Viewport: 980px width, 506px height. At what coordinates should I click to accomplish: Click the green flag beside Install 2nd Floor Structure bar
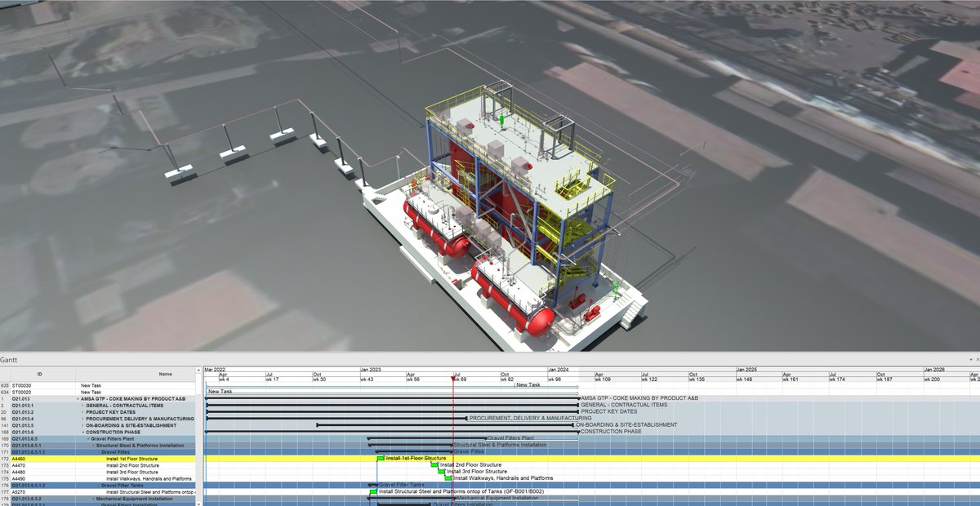tap(433, 464)
